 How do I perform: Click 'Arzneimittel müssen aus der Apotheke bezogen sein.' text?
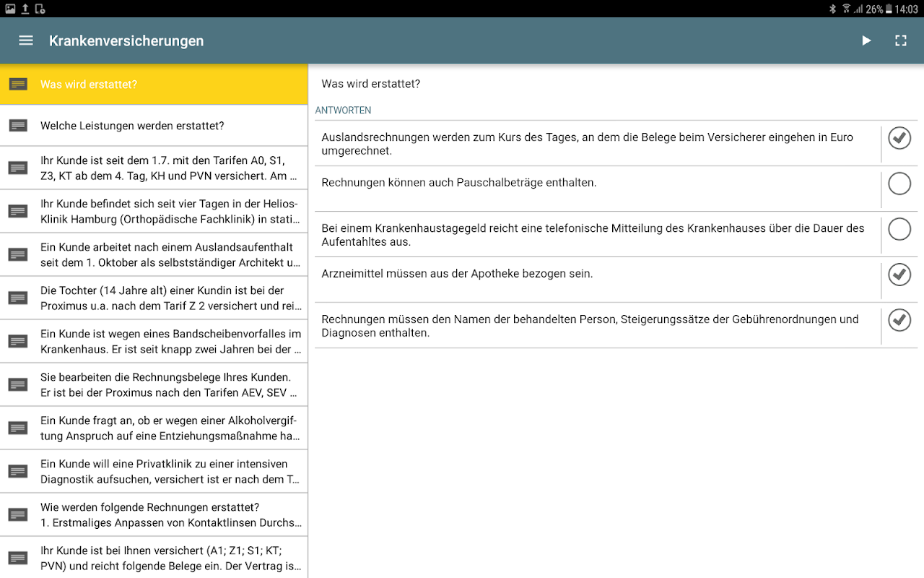pyautogui.click(x=457, y=274)
